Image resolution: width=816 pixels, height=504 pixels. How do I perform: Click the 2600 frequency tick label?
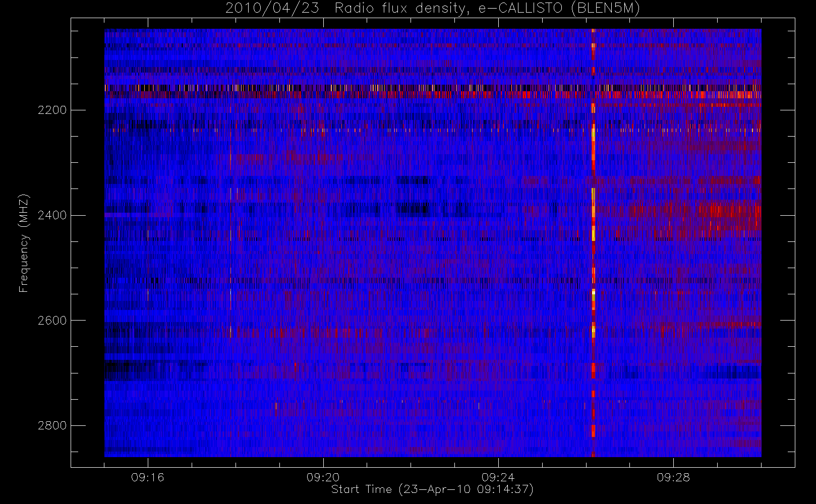tap(52, 321)
